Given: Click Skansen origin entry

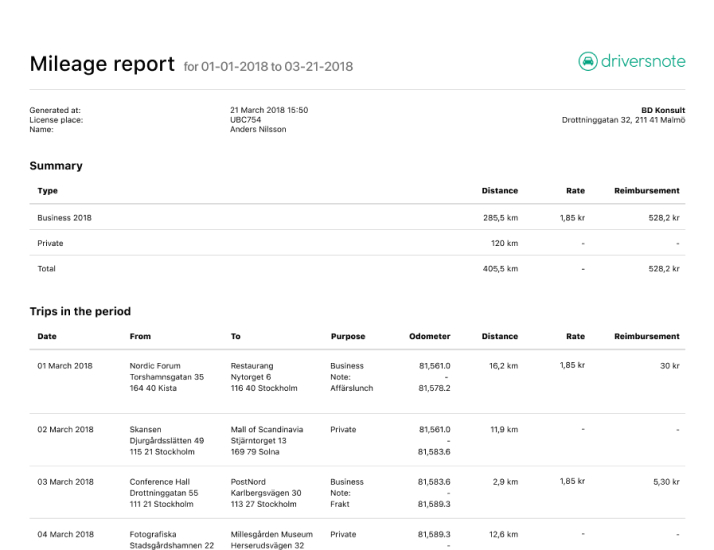Looking at the screenshot, I should coord(167,441).
